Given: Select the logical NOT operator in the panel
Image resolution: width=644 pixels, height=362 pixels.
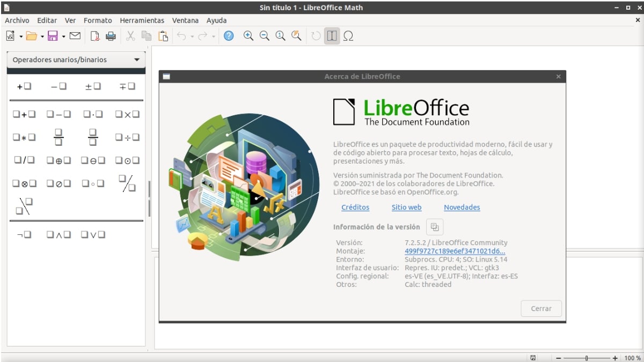Looking at the screenshot, I should coord(24,234).
